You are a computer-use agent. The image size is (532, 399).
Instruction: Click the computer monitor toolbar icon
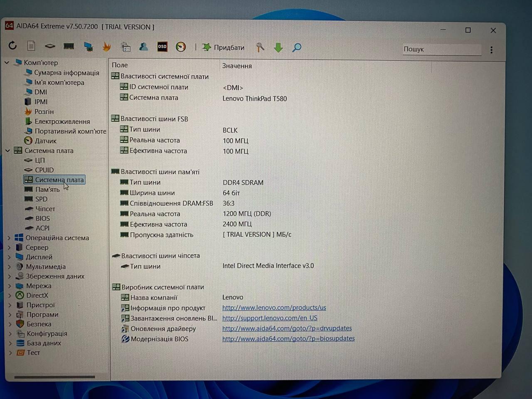coord(88,47)
